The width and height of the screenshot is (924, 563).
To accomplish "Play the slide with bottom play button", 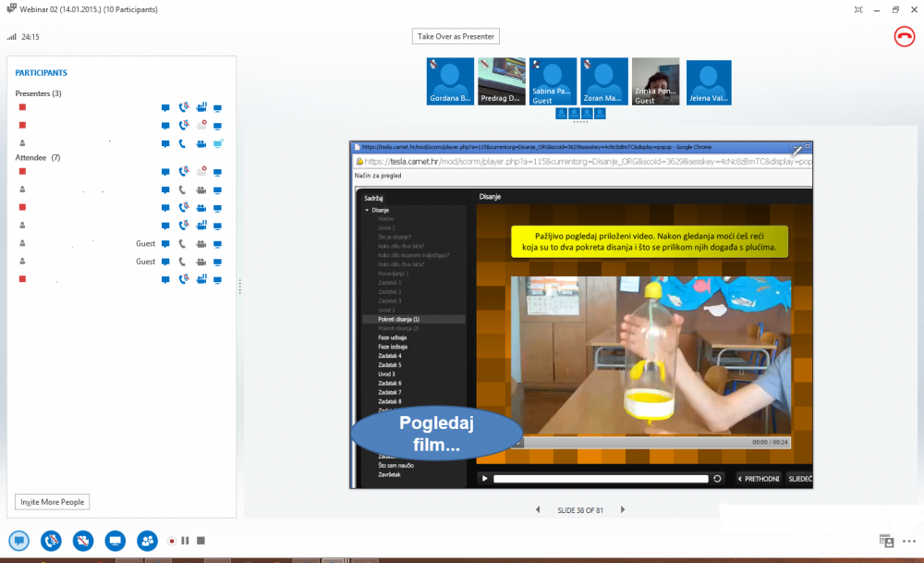I will coord(484,479).
